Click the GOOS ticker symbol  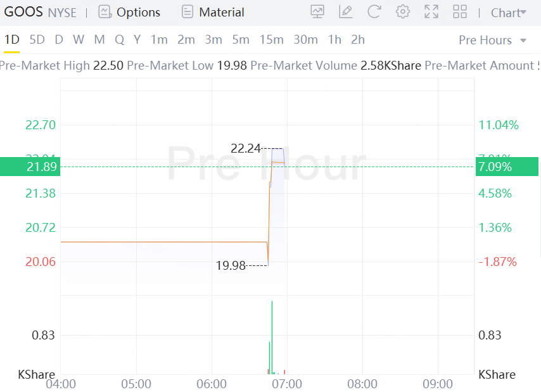click(23, 11)
